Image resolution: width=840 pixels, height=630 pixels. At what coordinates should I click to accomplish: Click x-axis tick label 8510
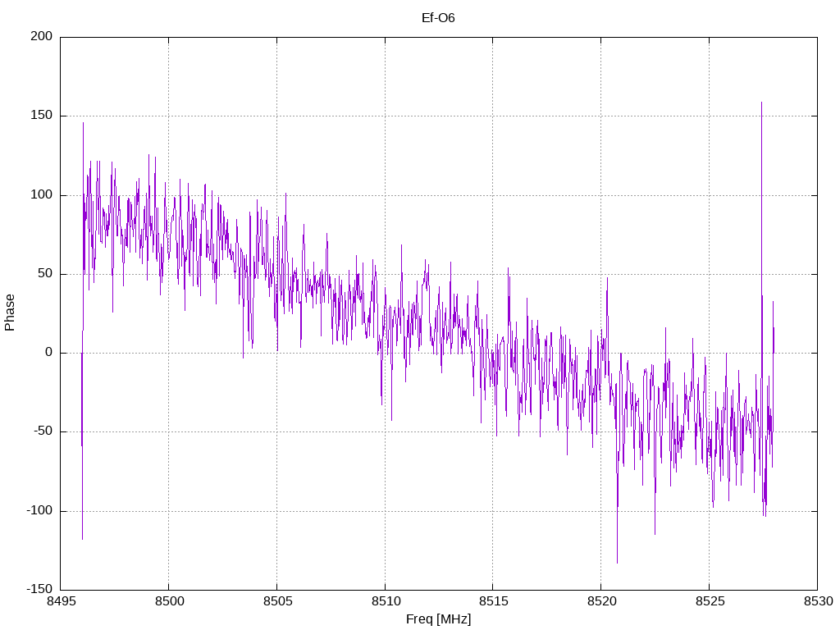click(386, 601)
